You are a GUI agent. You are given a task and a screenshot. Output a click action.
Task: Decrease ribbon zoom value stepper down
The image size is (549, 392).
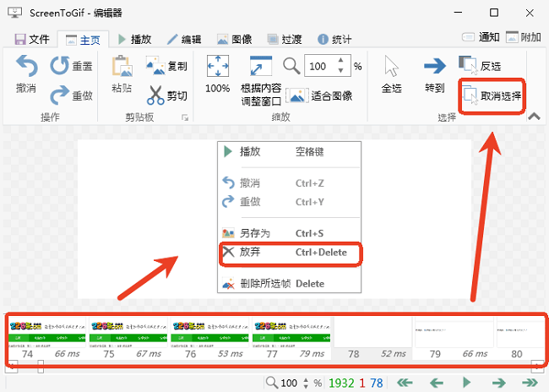[x=340, y=71]
